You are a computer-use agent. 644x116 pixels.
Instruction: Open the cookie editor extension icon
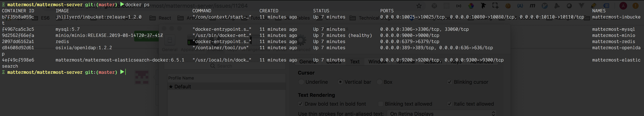[x=508, y=6]
